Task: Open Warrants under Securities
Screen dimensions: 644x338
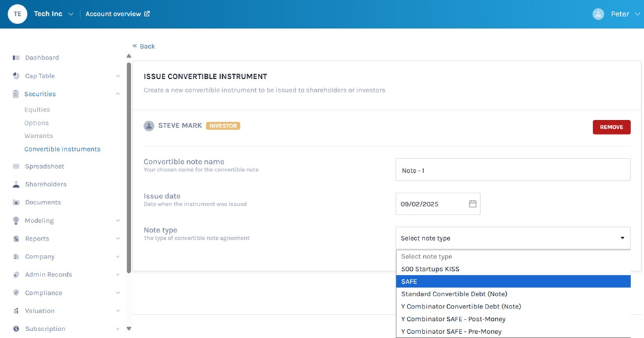Action: 38,136
